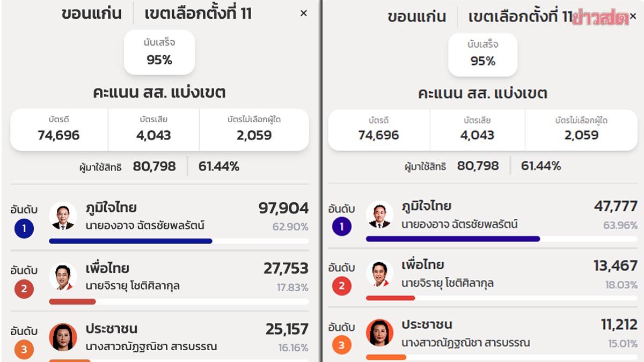Click the บัตรเสีย 4,043 card
The image size is (644, 362).
(x=155, y=129)
